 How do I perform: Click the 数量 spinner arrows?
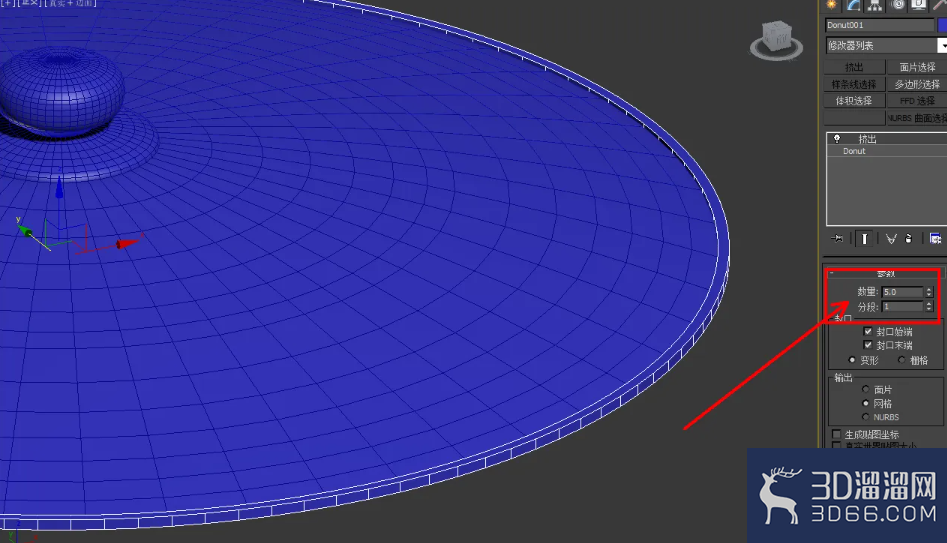coord(929,292)
